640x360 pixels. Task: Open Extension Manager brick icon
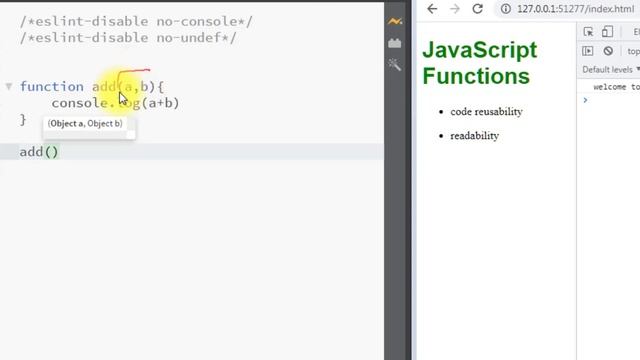click(395, 43)
